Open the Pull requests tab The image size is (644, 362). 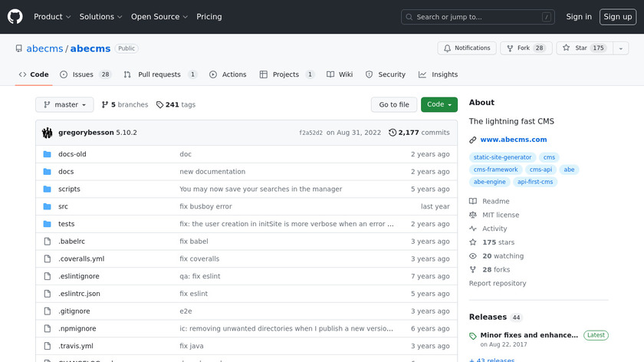pyautogui.click(x=160, y=74)
